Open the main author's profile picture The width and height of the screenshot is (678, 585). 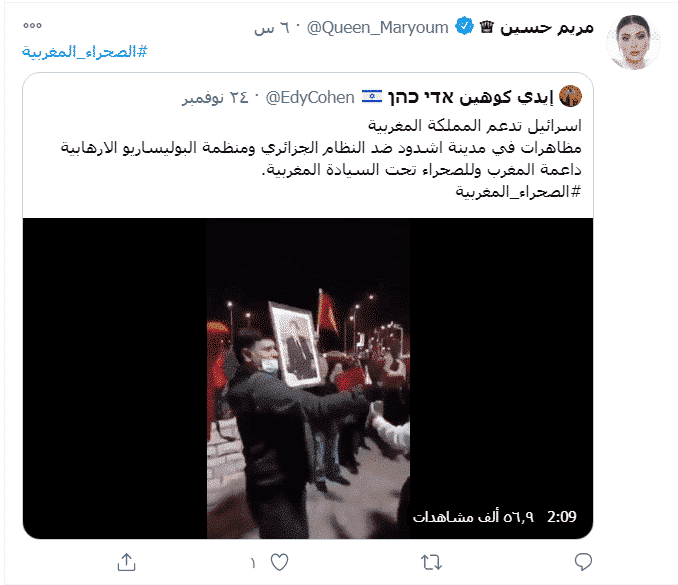click(633, 42)
